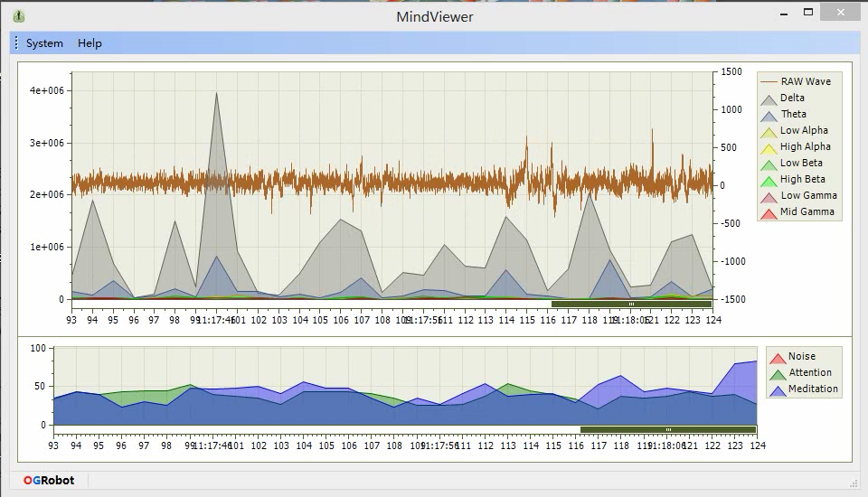Click the High Beta legend triangle
The width and height of the screenshot is (868, 497).
[x=769, y=182]
